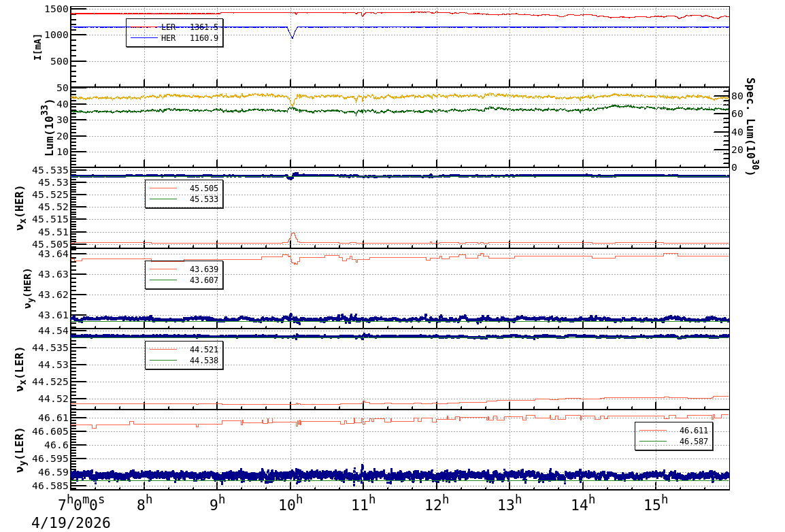Select the 44.521 legend entry
The width and height of the screenshot is (785, 532).
click(184, 350)
